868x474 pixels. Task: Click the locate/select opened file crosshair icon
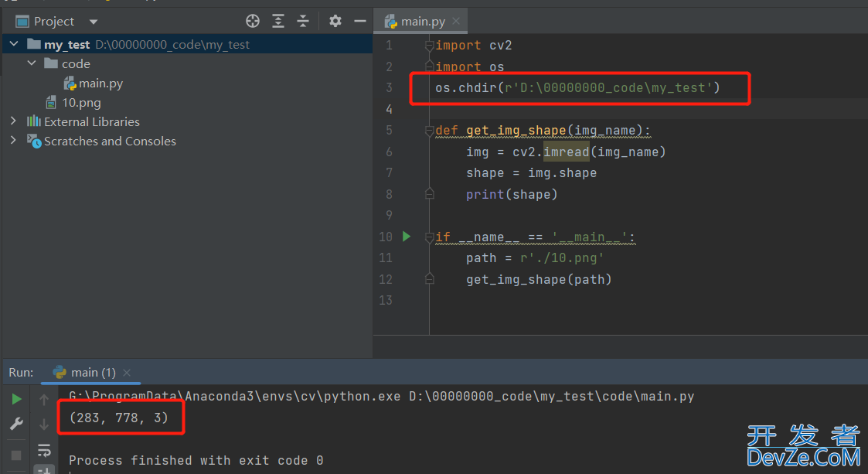coord(253,21)
